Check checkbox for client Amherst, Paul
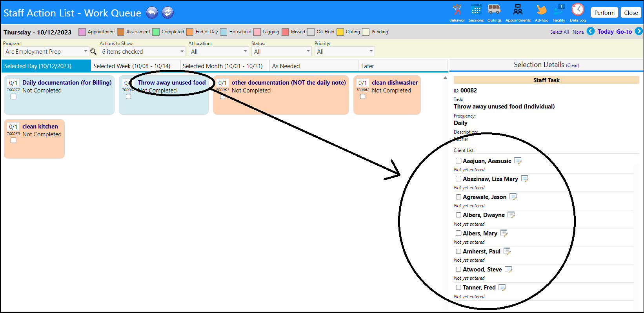Viewport: 644px width, 313px height. click(x=458, y=251)
